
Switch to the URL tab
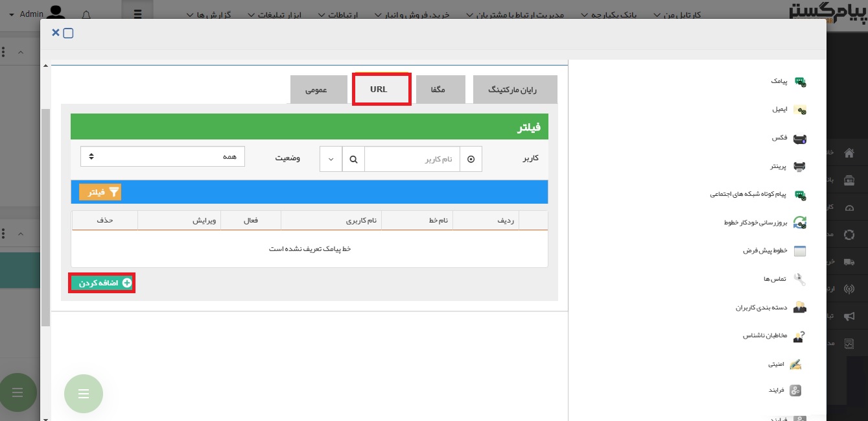point(381,90)
